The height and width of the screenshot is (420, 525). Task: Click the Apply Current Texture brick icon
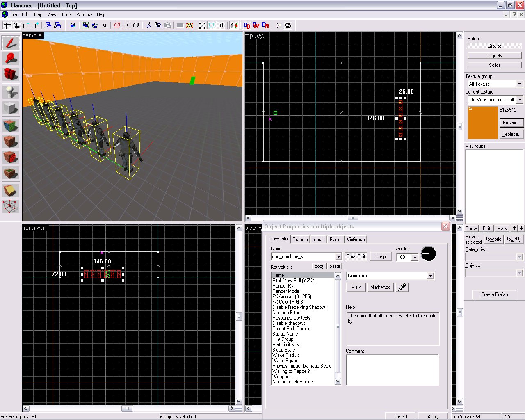pyautogui.click(x=11, y=142)
